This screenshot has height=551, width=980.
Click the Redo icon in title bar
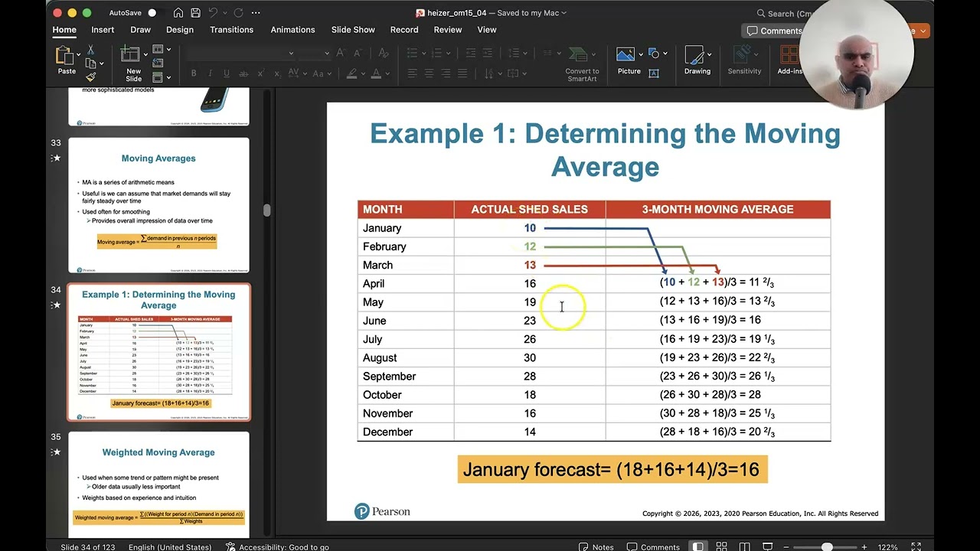(x=238, y=13)
